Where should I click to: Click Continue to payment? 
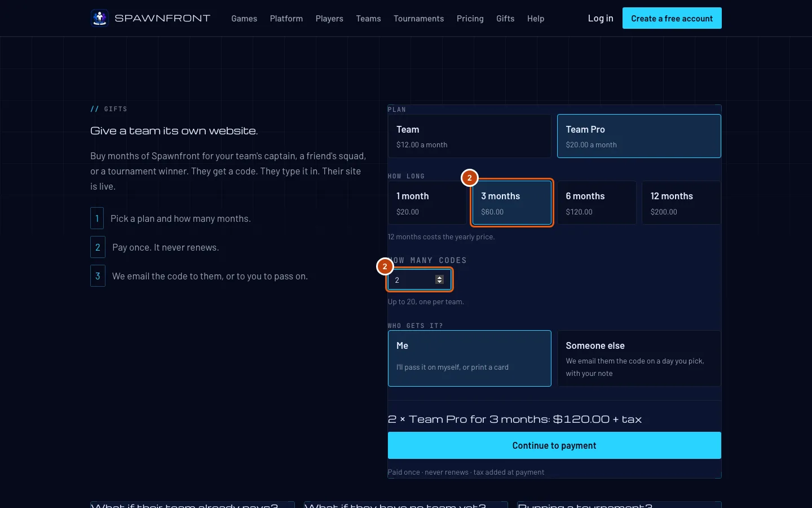pyautogui.click(x=554, y=445)
